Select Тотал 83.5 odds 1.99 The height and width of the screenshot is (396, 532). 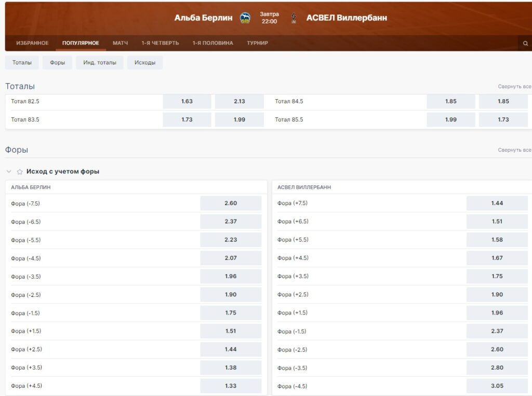(x=239, y=120)
